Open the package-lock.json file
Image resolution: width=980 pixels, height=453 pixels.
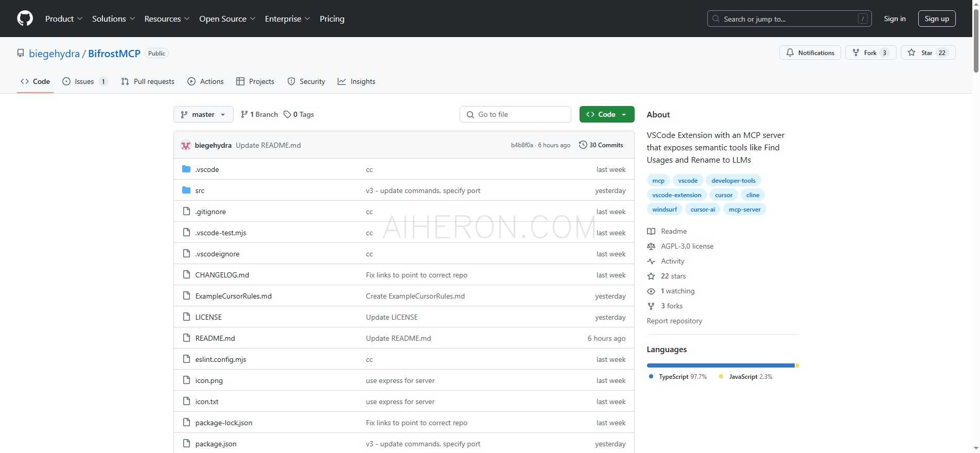224,423
